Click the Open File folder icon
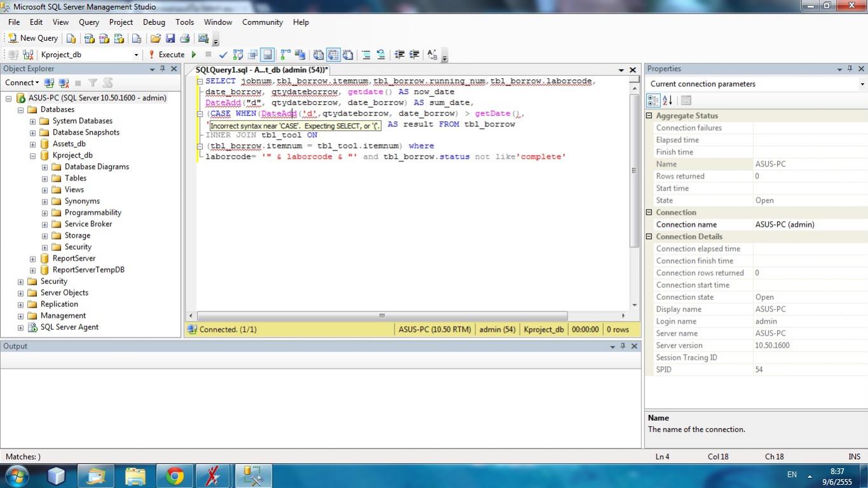 (155, 38)
